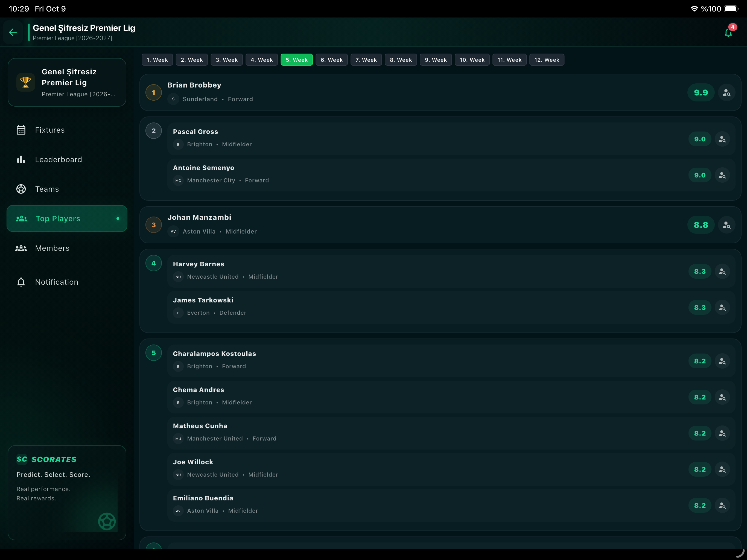
Task: Switch to the 4. Week tab
Action: pos(262,60)
